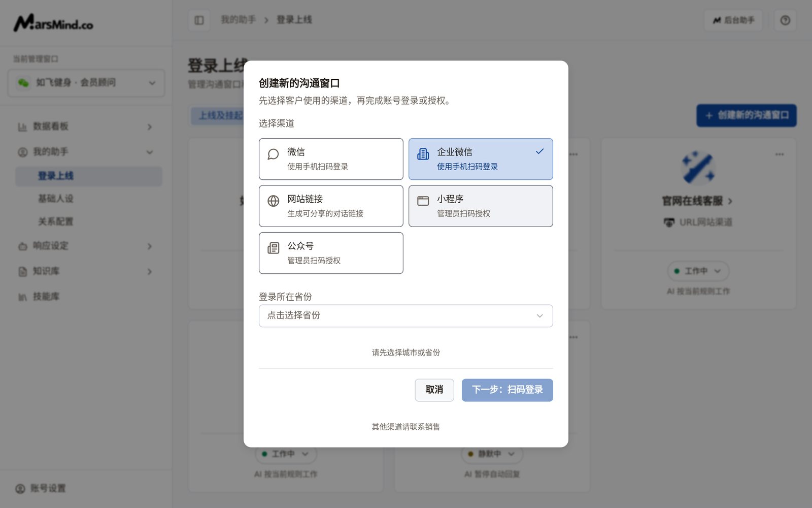Click the 公众号 newspaper icon
Screen dimensions: 812x508
tap(273, 248)
